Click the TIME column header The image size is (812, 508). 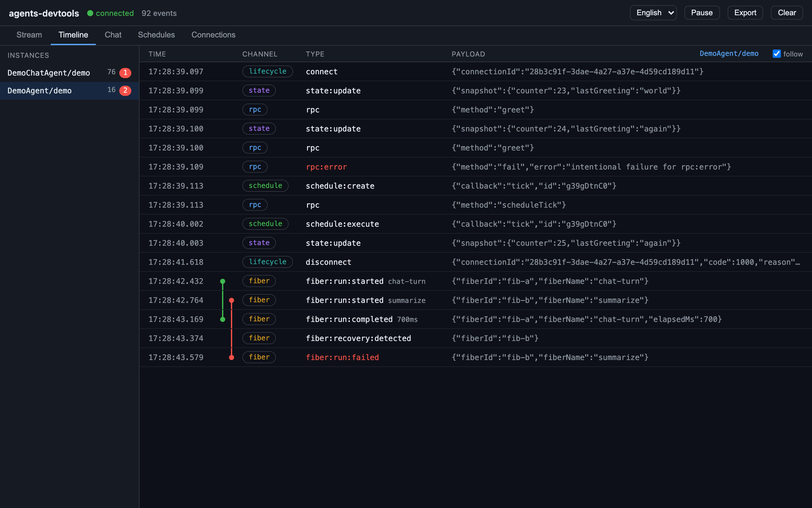[157, 54]
